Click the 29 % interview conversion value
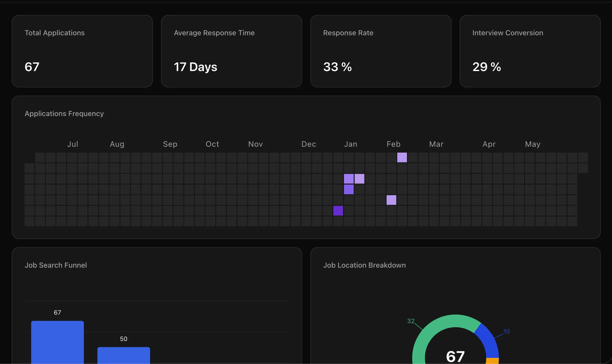612x364 pixels. tap(487, 67)
